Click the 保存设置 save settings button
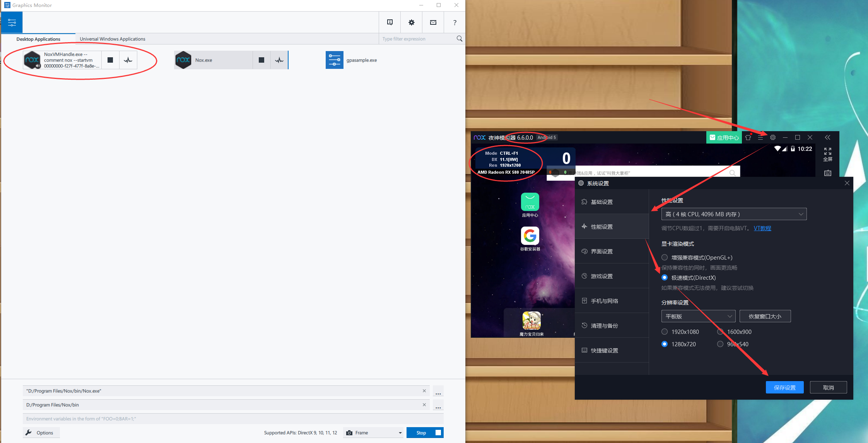Image resolution: width=868 pixels, height=443 pixels. coord(784,387)
